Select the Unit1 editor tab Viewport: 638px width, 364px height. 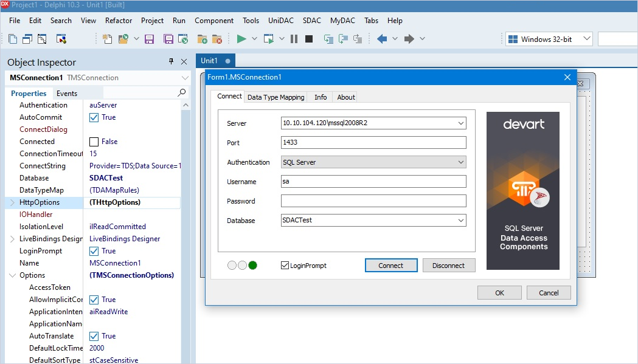(x=215, y=61)
